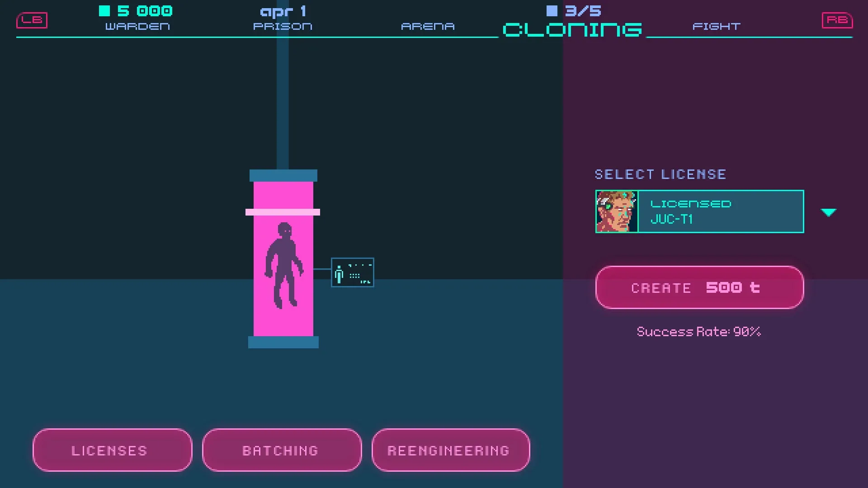Go to the Fight tab

click(716, 26)
